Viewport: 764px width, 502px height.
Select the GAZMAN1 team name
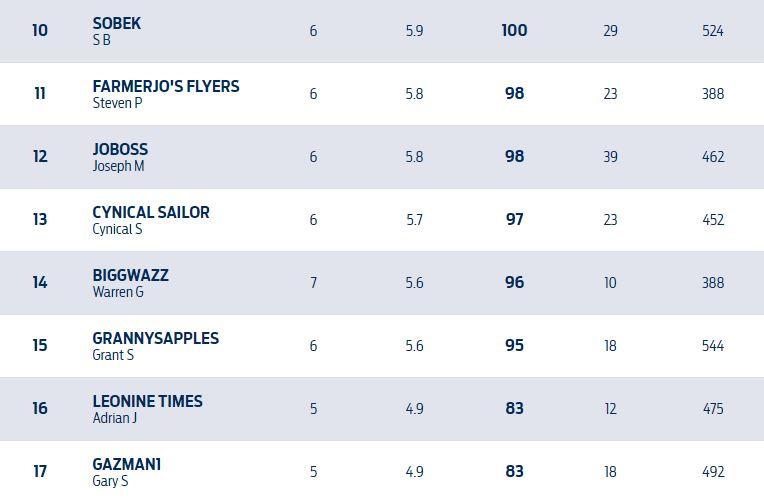tap(127, 464)
